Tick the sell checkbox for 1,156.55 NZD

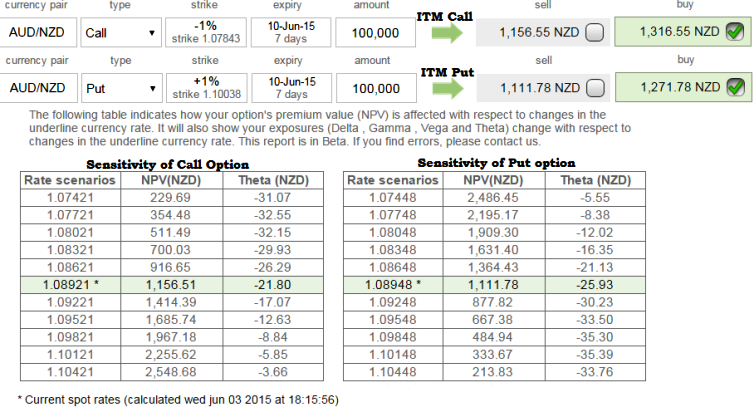click(594, 33)
